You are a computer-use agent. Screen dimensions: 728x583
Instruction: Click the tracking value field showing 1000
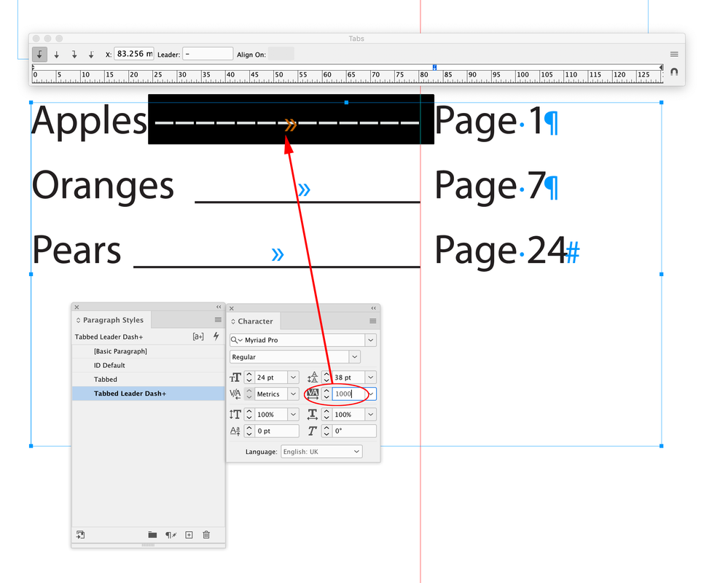coord(348,394)
